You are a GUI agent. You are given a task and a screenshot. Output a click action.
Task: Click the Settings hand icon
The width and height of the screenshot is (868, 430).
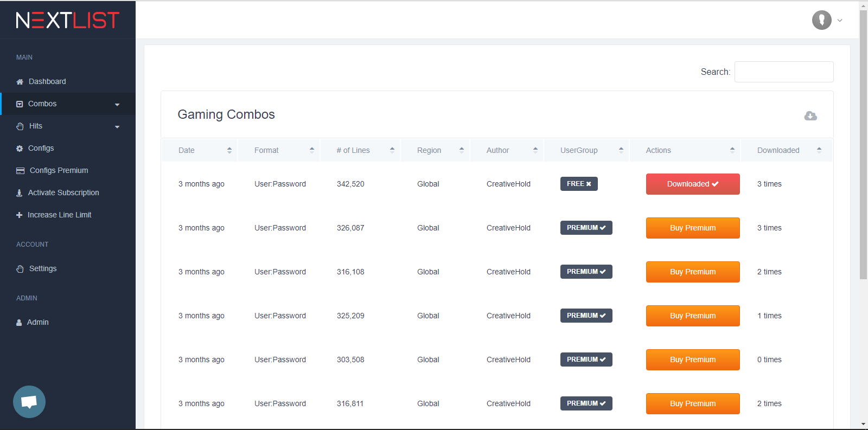point(20,269)
